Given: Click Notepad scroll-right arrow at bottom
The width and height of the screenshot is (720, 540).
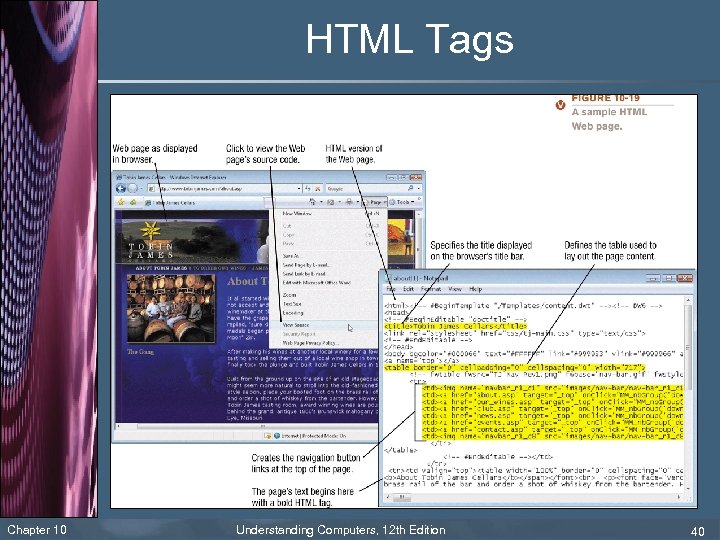Looking at the screenshot, I should 679,497.
